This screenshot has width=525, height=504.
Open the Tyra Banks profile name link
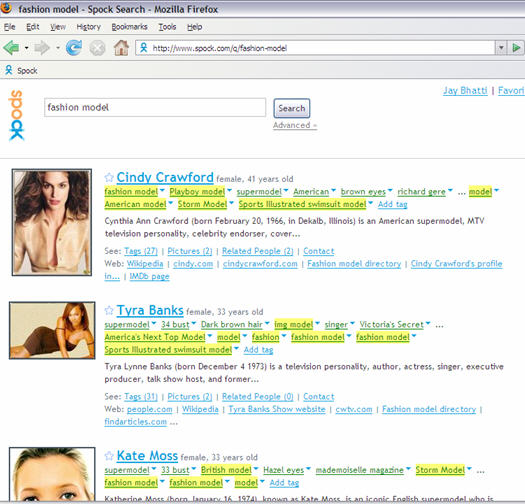click(150, 310)
